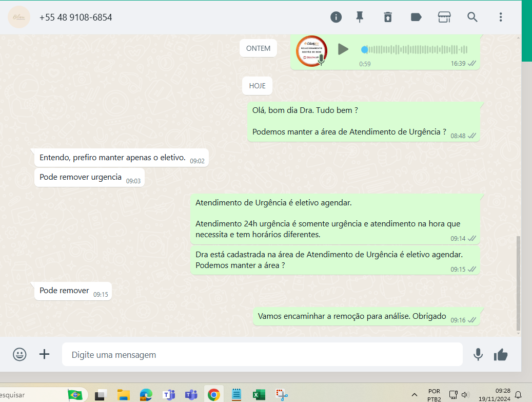
Task: Click the 'Pode remover urgencia' message
Action: coord(89,178)
